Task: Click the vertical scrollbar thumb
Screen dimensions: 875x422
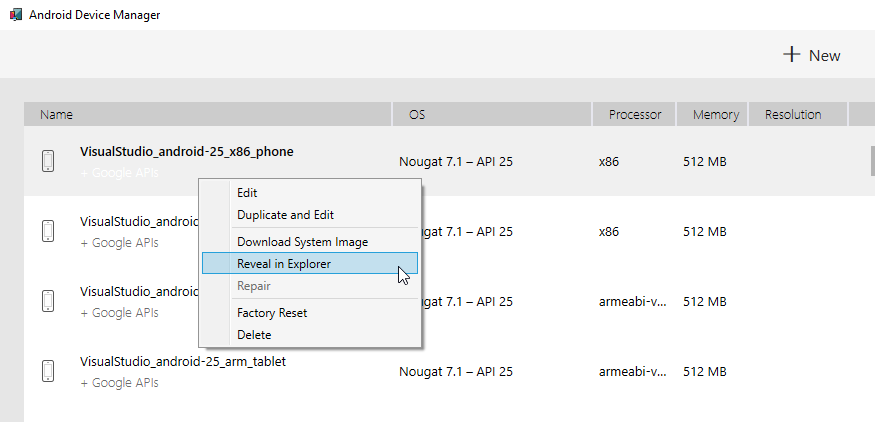Action: click(x=873, y=161)
